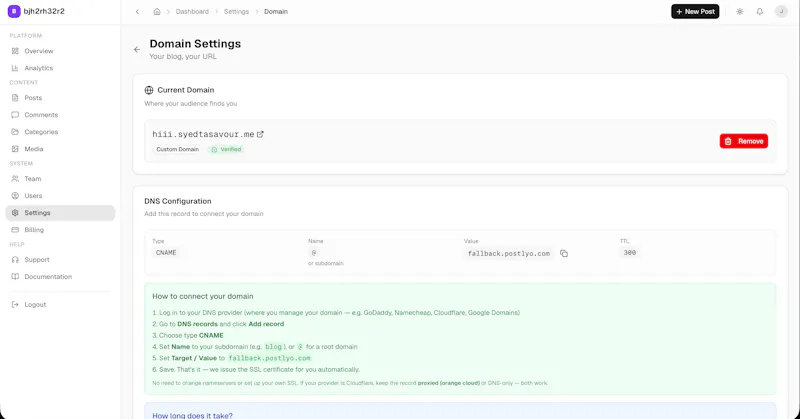The height and width of the screenshot is (419, 800).
Task: Open the hiii.syedtasavour.me domain link
Action: [x=203, y=134]
